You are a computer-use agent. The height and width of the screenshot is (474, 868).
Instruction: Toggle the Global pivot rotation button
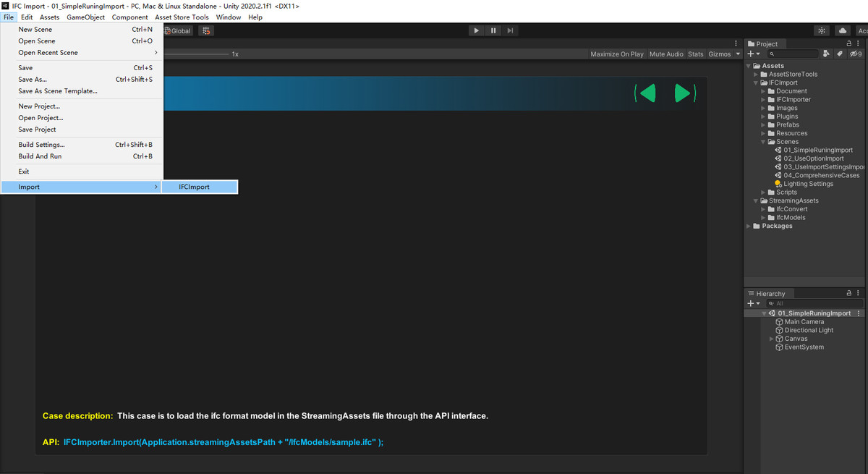(x=178, y=30)
